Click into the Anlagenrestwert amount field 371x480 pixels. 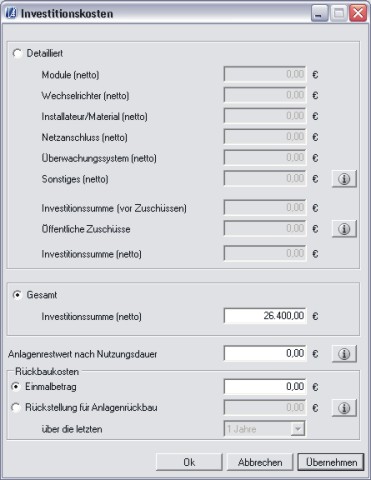(265, 353)
